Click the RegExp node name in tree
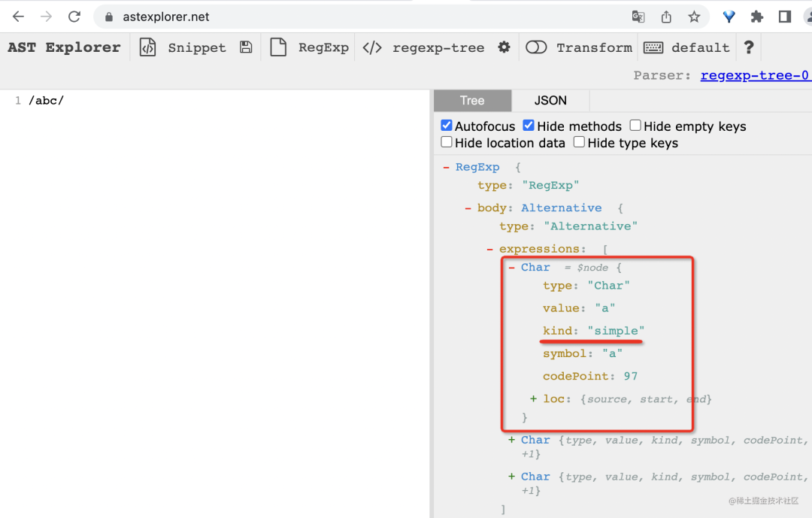 click(x=477, y=168)
